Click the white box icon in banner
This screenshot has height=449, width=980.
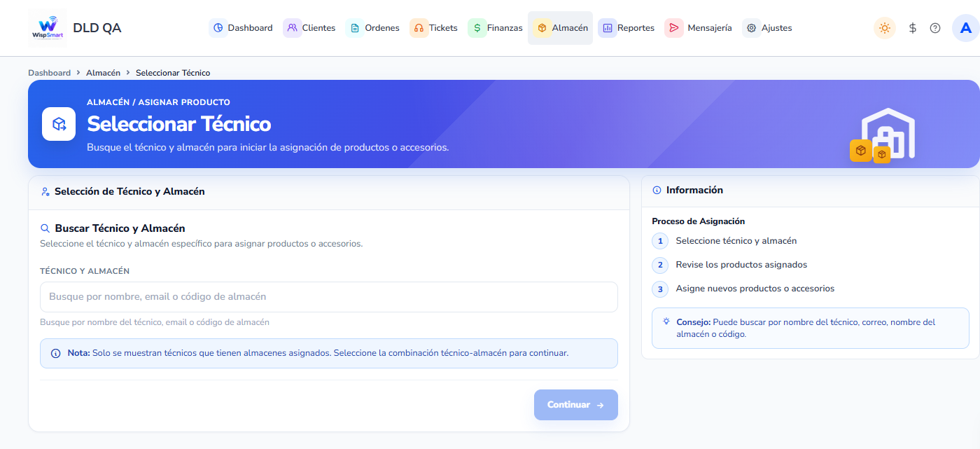pyautogui.click(x=59, y=124)
